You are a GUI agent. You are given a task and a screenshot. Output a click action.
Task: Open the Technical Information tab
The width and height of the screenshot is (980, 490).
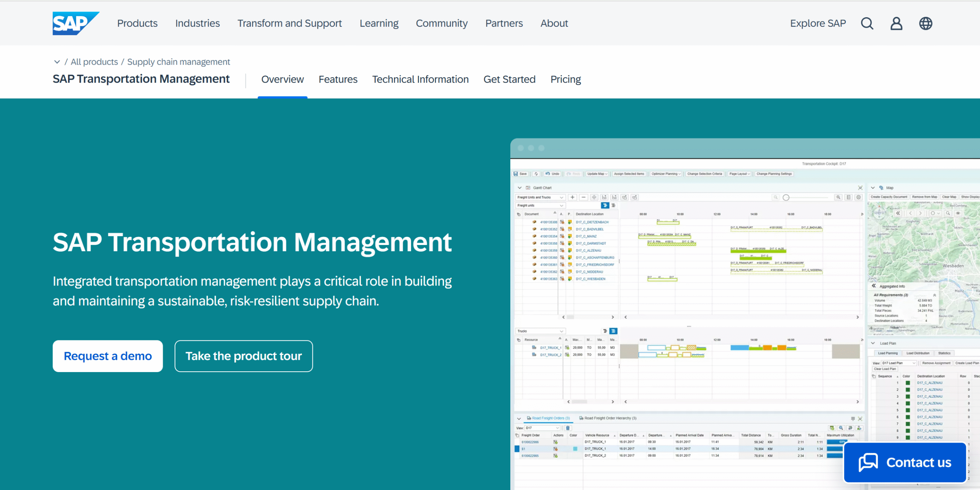pos(420,79)
